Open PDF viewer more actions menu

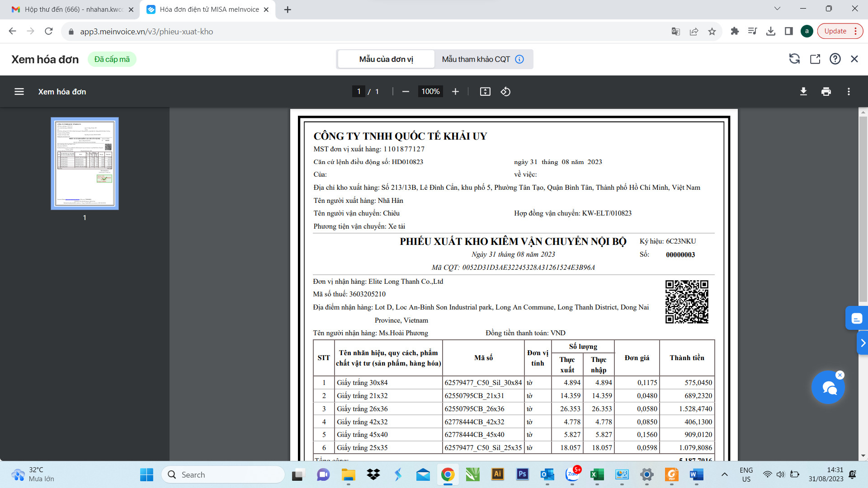click(849, 92)
